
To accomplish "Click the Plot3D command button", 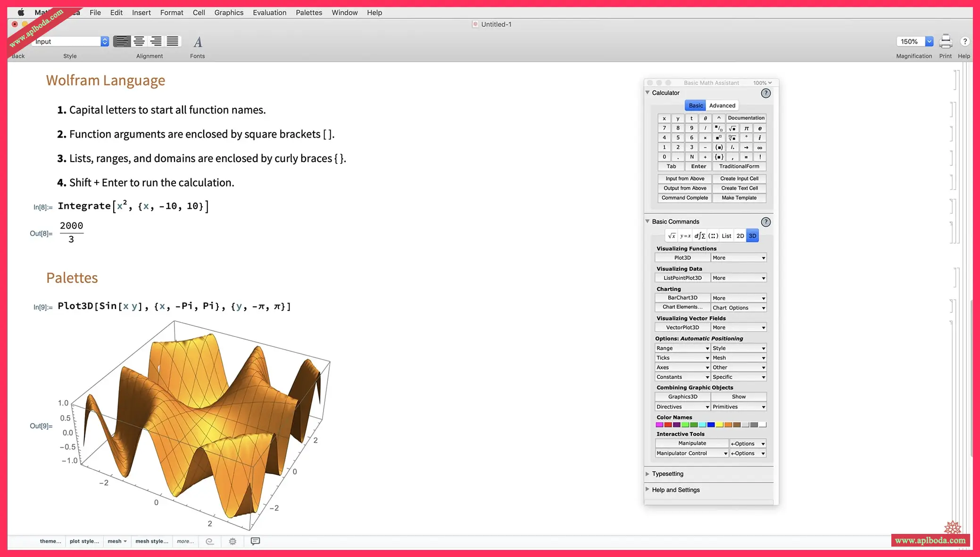I will (x=682, y=258).
